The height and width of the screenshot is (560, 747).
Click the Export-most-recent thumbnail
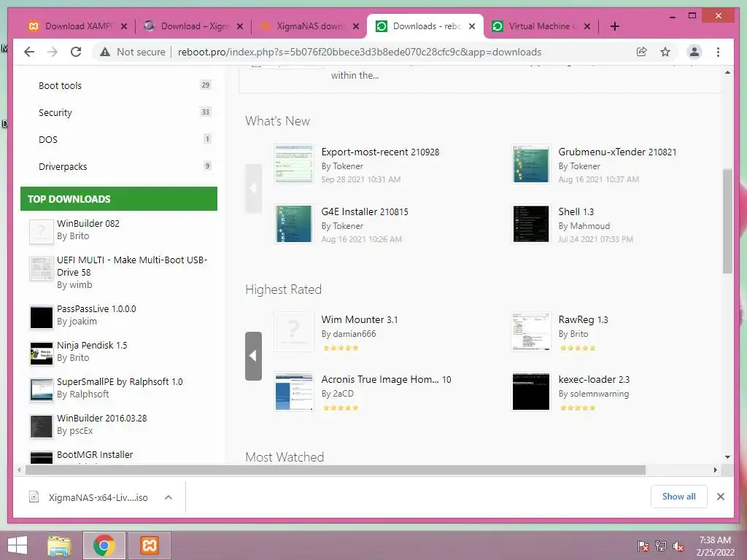coord(294,164)
